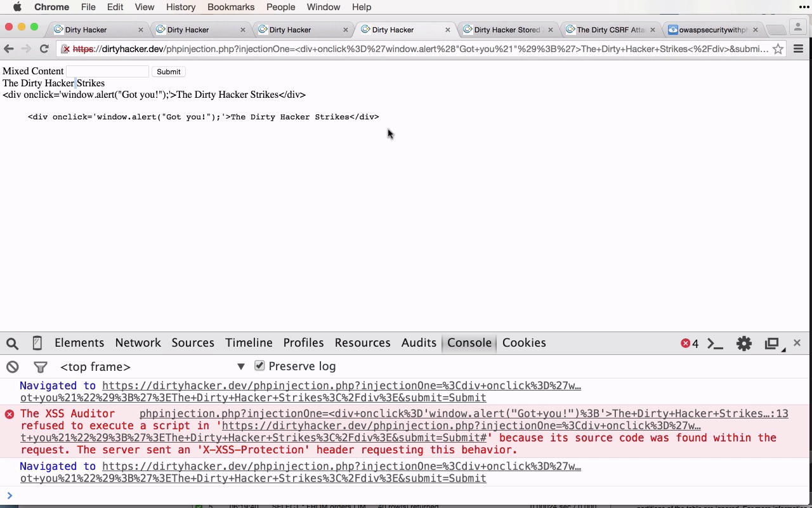The width and height of the screenshot is (812, 508).
Task: Open the top frame context dropdown
Action: [x=152, y=366]
